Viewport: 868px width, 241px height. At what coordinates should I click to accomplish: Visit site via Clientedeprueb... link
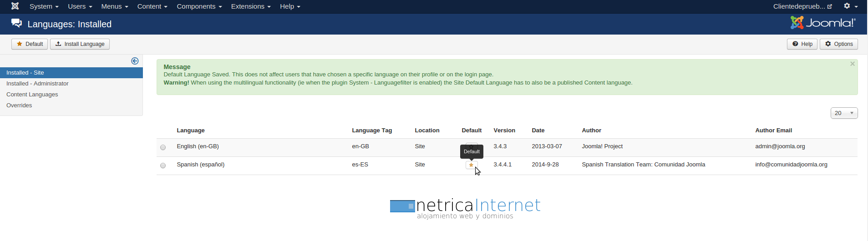tap(802, 6)
